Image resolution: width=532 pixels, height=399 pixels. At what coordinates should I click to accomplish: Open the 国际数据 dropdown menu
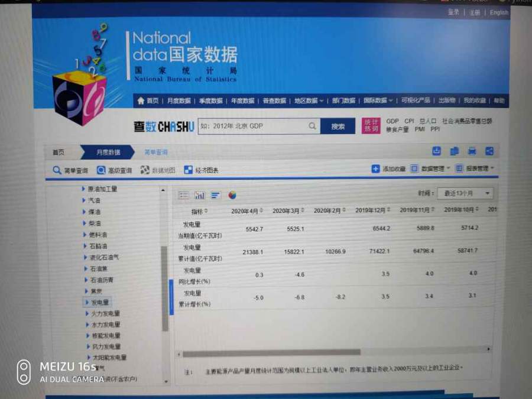click(378, 100)
